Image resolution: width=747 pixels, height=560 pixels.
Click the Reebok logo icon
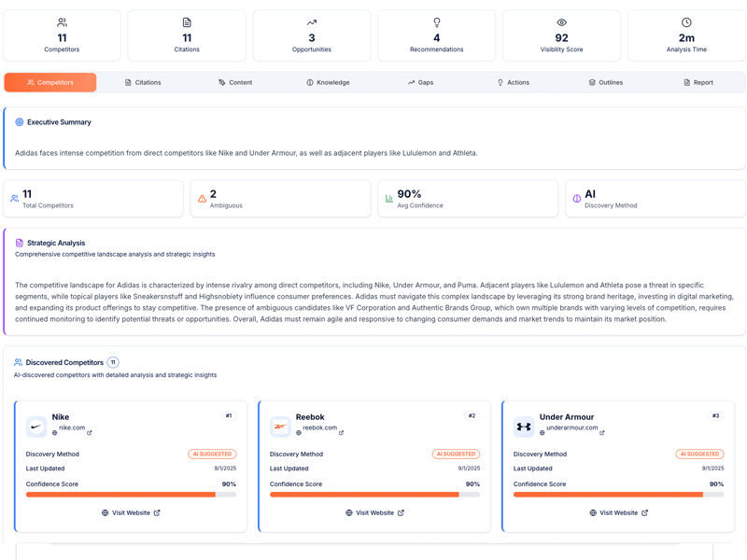(x=280, y=427)
